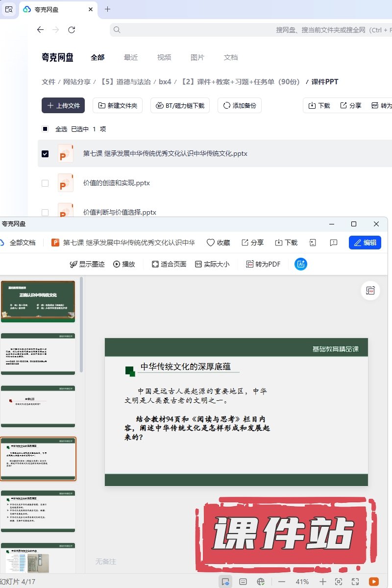Click the zoom in plus icon
392x588 pixels.
(323, 582)
